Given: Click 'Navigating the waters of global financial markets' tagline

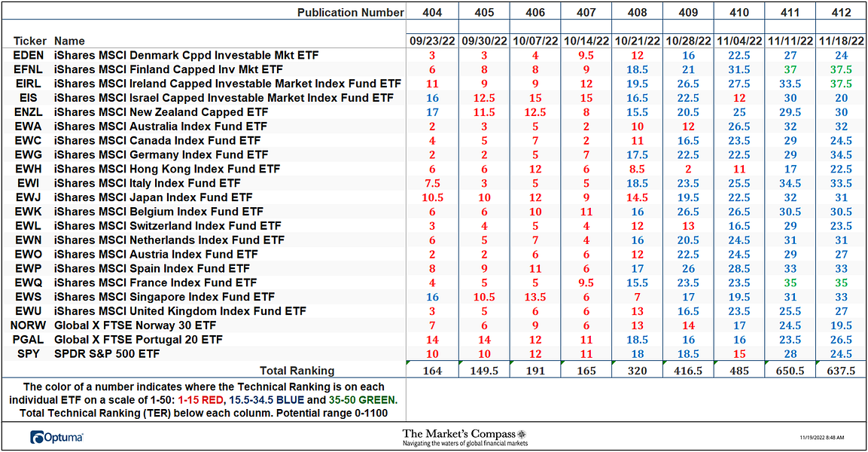Looking at the screenshot, I should 465,444.
